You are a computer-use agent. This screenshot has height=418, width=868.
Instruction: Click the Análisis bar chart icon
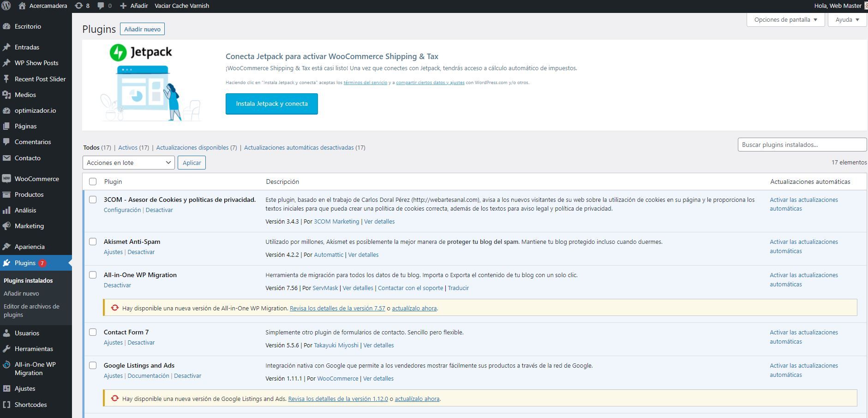[6, 210]
